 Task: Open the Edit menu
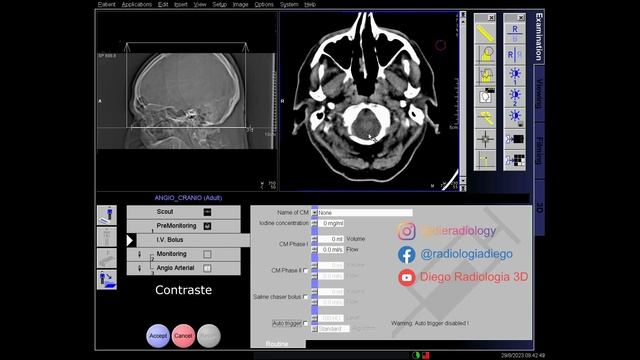pos(163,4)
